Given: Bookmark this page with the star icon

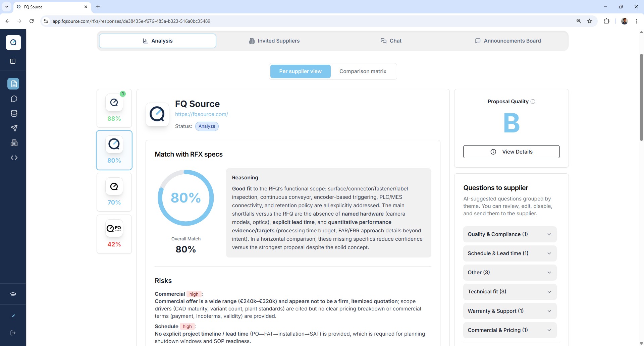Looking at the screenshot, I should pyautogui.click(x=590, y=21).
